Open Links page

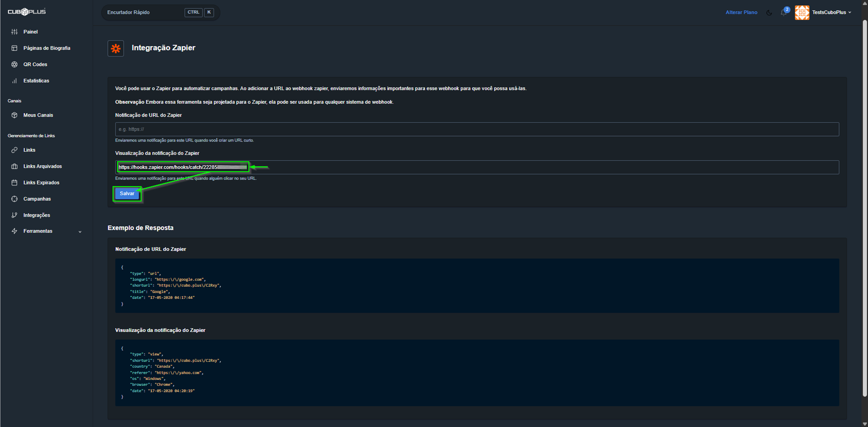(x=29, y=150)
